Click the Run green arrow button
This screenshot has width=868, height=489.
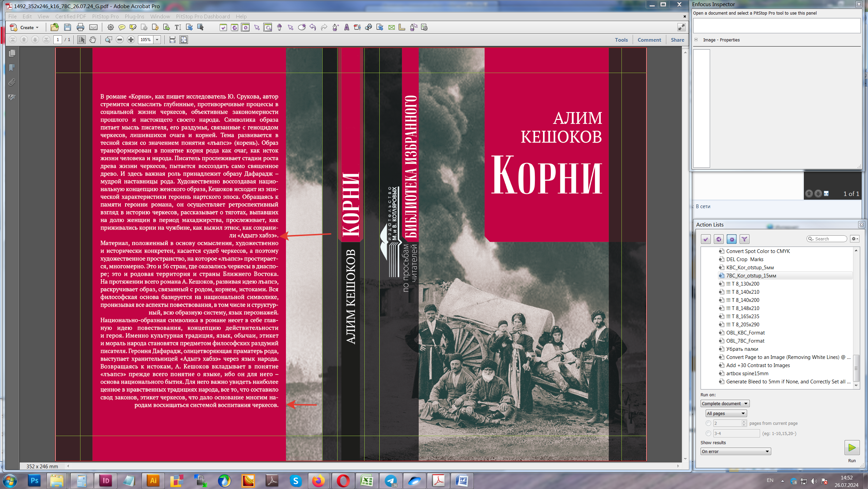point(852,448)
